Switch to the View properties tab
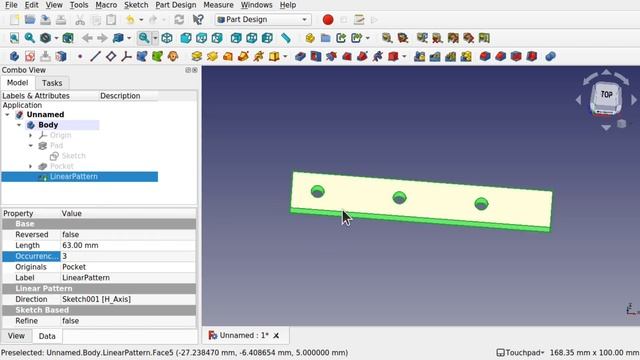The image size is (640, 360). coord(16,336)
